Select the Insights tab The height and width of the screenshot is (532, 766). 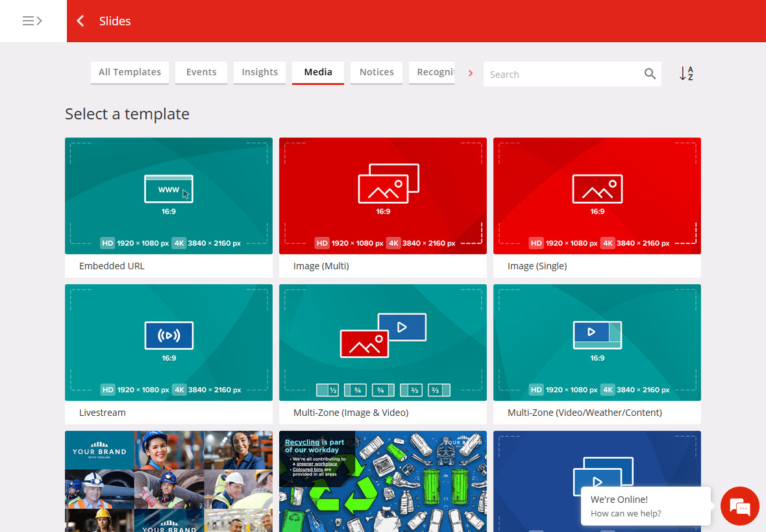[260, 72]
